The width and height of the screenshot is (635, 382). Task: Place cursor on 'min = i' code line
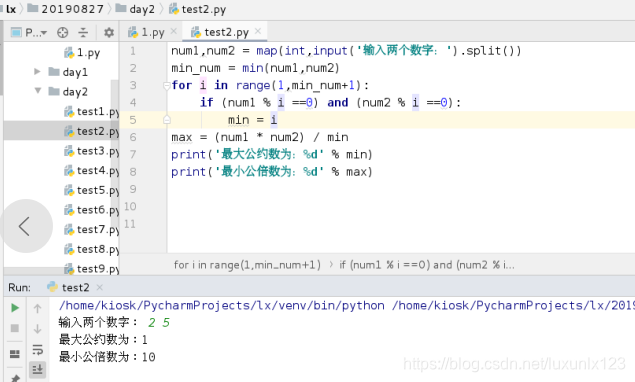tap(252, 120)
